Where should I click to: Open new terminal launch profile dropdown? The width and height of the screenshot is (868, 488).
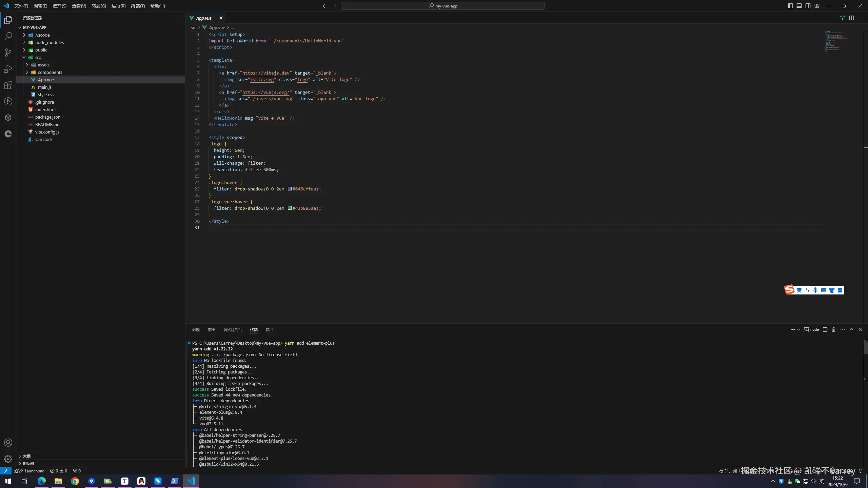pyautogui.click(x=798, y=330)
